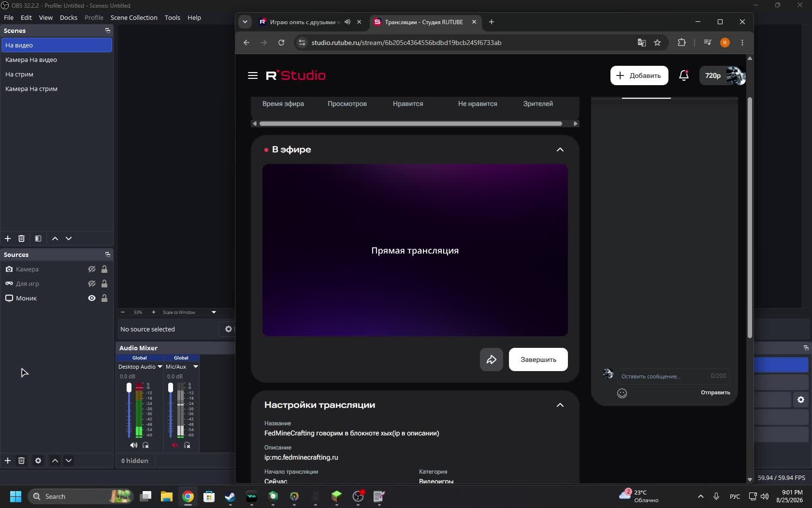Unmute the Mic/Aux audio
The width and height of the screenshot is (812, 508).
[x=175, y=445]
